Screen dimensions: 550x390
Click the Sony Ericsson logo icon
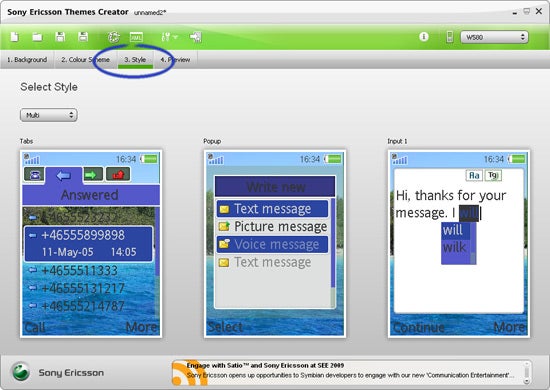point(21,372)
